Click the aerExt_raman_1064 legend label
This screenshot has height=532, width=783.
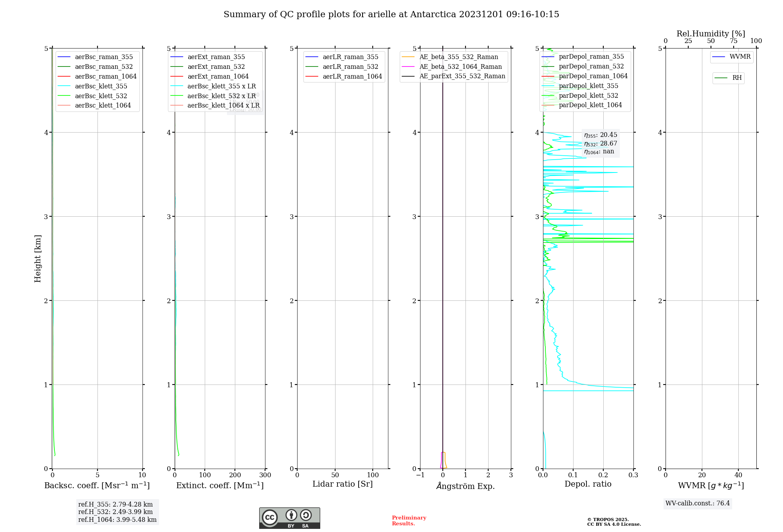(218, 76)
